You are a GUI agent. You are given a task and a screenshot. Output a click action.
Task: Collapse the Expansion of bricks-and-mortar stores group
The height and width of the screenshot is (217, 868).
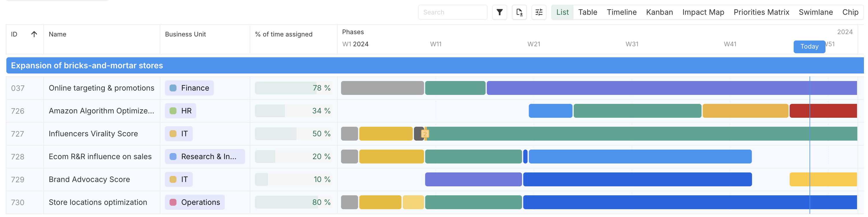click(87, 65)
